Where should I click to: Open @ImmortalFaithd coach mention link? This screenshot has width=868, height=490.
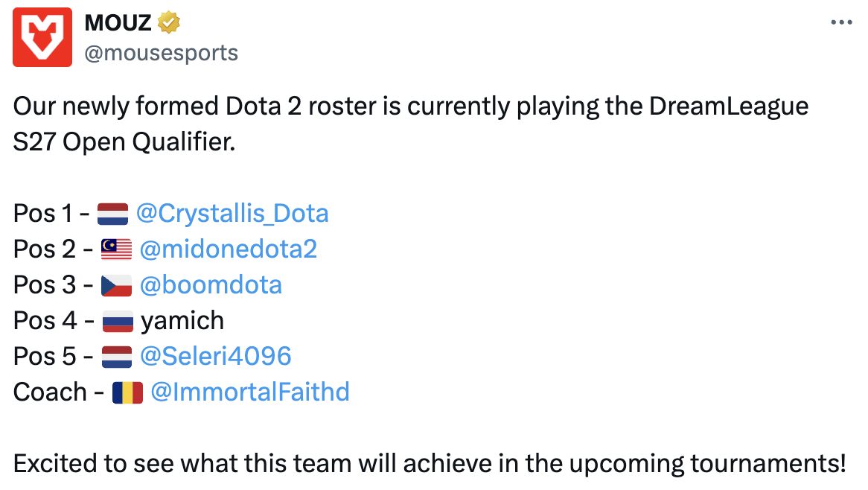click(x=249, y=392)
